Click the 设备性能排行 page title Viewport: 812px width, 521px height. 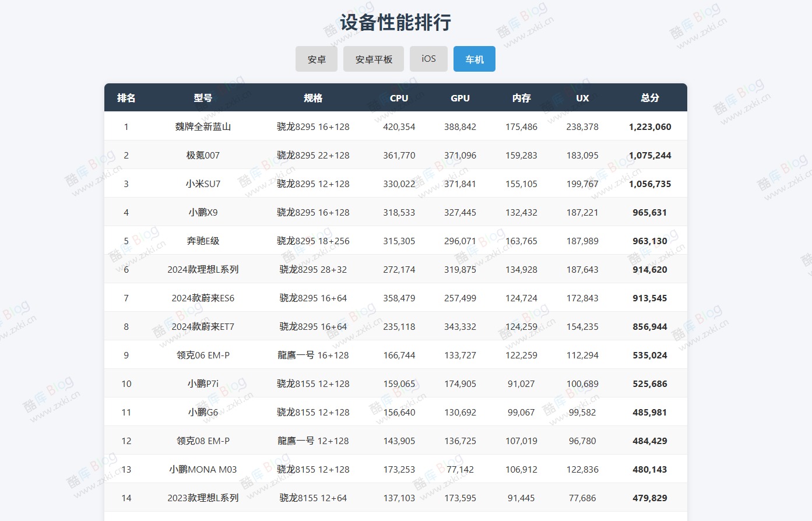click(395, 22)
